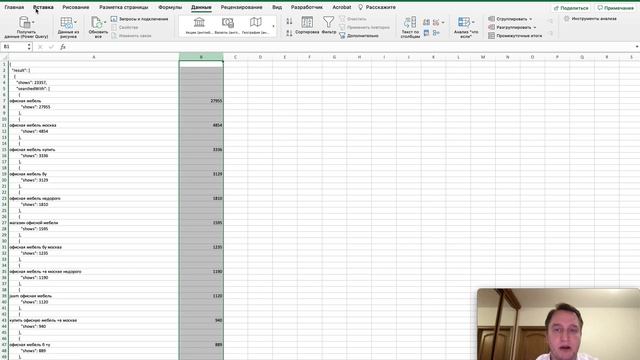Expand the formula bar with right-end arrow
The height and width of the screenshot is (360, 640).
(x=637, y=47)
